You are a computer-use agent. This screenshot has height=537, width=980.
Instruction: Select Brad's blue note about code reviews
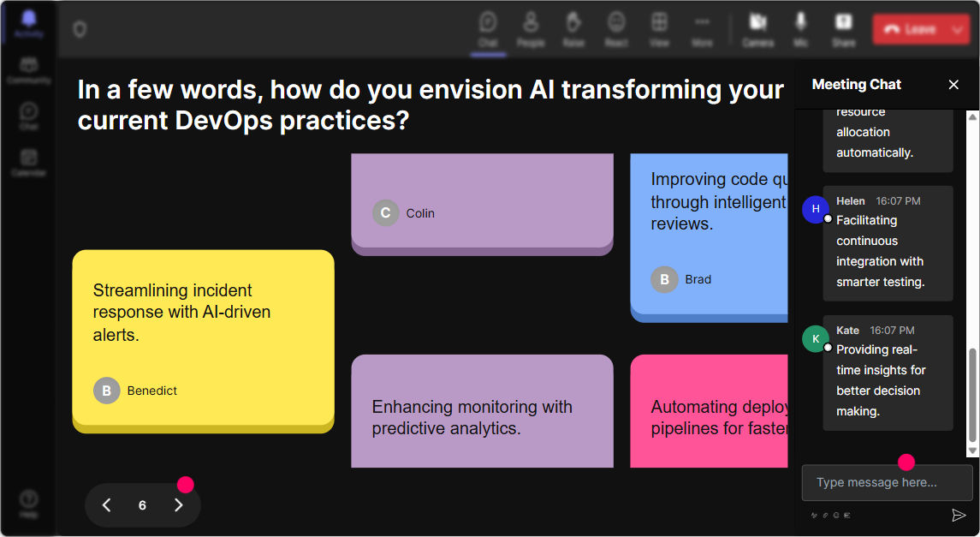point(709,238)
